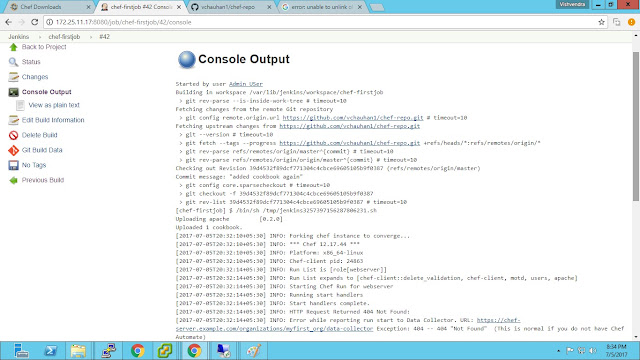Click the Vishvendra profile button

click(572, 4)
